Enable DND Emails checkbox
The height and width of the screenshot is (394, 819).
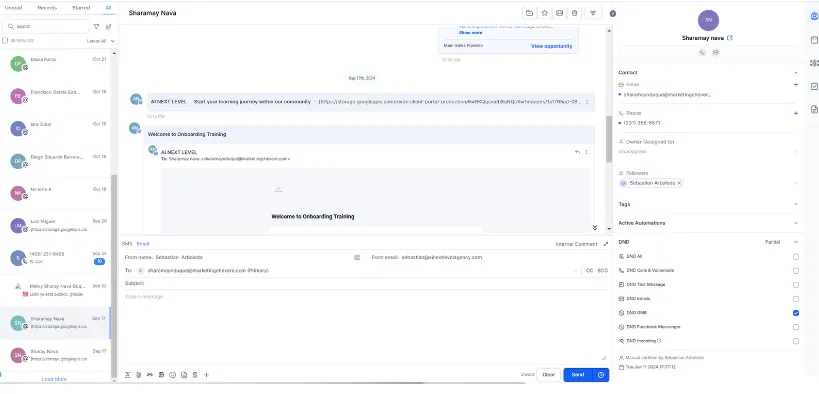795,299
